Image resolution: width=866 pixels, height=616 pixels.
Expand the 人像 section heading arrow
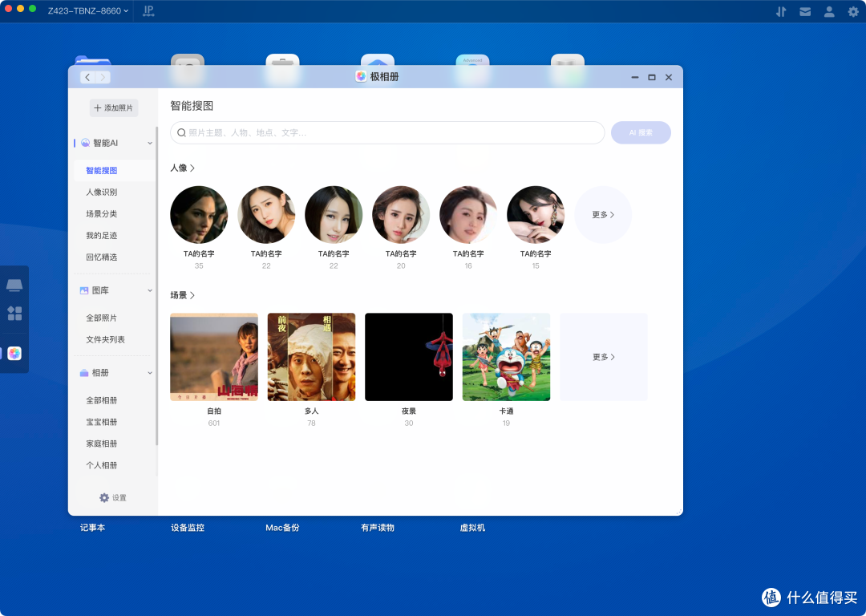[x=192, y=168]
